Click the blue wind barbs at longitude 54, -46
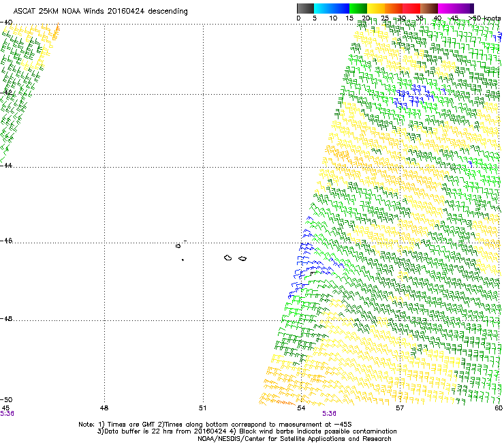Image resolution: width=504 pixels, height=443 pixels. [307, 247]
